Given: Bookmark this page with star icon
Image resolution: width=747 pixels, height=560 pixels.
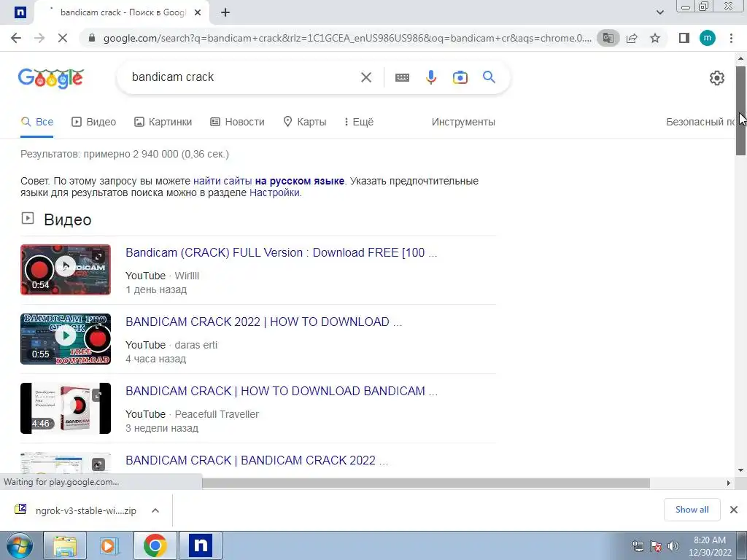Looking at the screenshot, I should (x=656, y=38).
